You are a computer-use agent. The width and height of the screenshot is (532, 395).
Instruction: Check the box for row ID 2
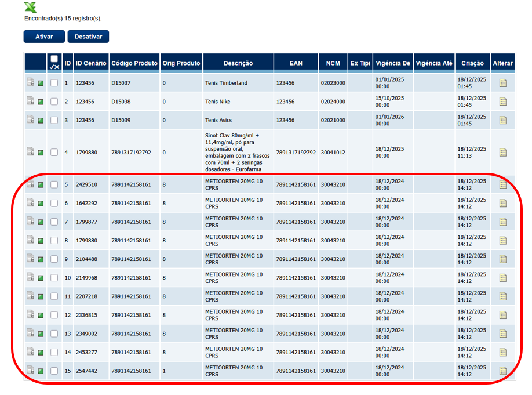click(54, 102)
